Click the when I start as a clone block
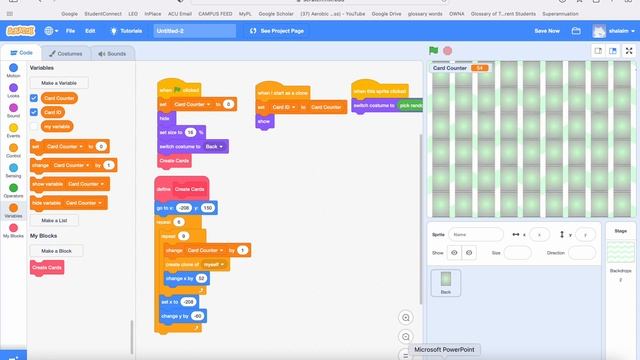 (282, 93)
